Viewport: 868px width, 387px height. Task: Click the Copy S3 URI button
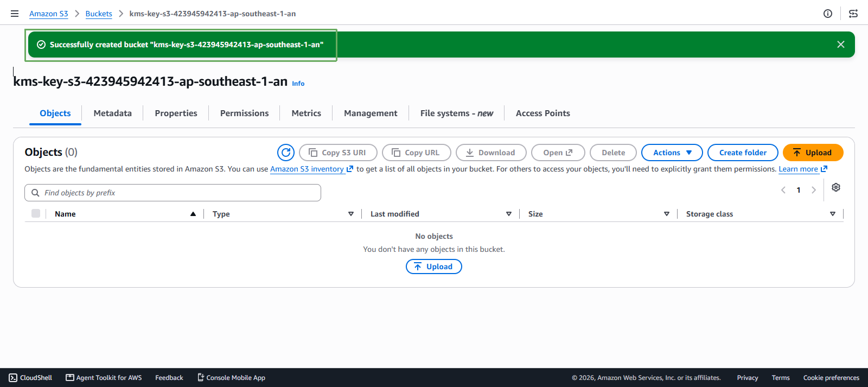point(338,153)
